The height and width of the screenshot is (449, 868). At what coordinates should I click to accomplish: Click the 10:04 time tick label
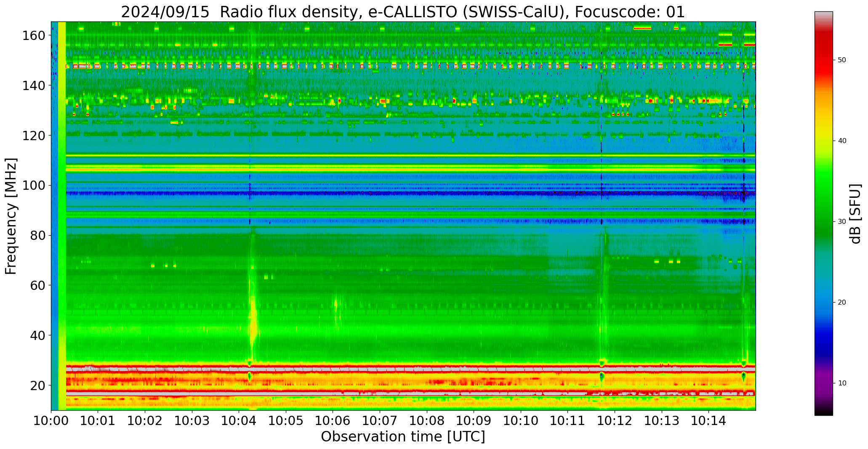pos(239,420)
